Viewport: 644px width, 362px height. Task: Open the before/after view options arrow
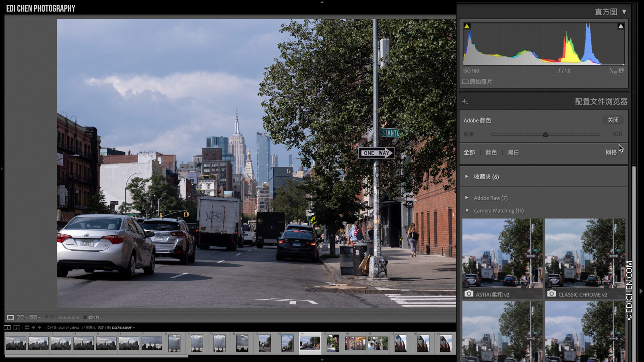pos(40,317)
